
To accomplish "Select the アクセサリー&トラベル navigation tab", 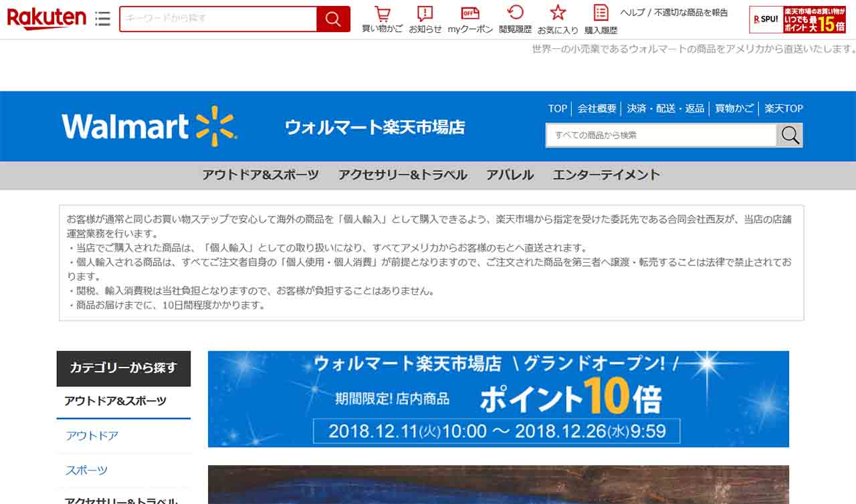I will point(402,175).
